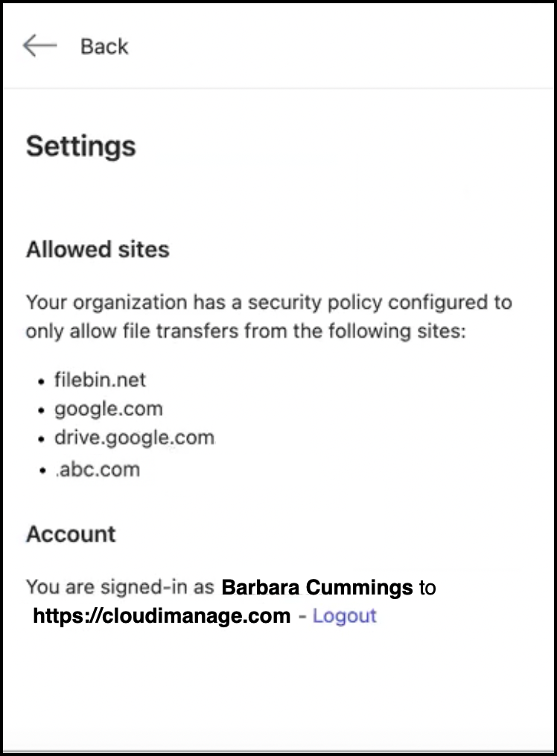Click the Settings page heading
The height and width of the screenshot is (756, 557).
(81, 146)
